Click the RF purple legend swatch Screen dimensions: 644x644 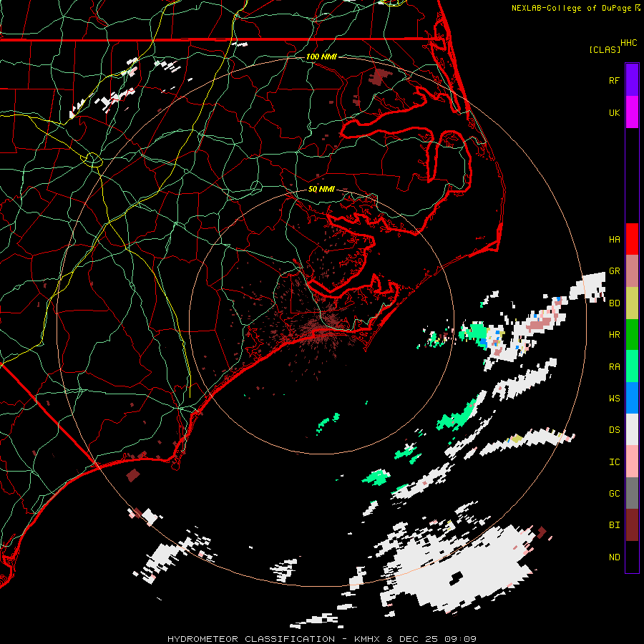pyautogui.click(x=632, y=80)
